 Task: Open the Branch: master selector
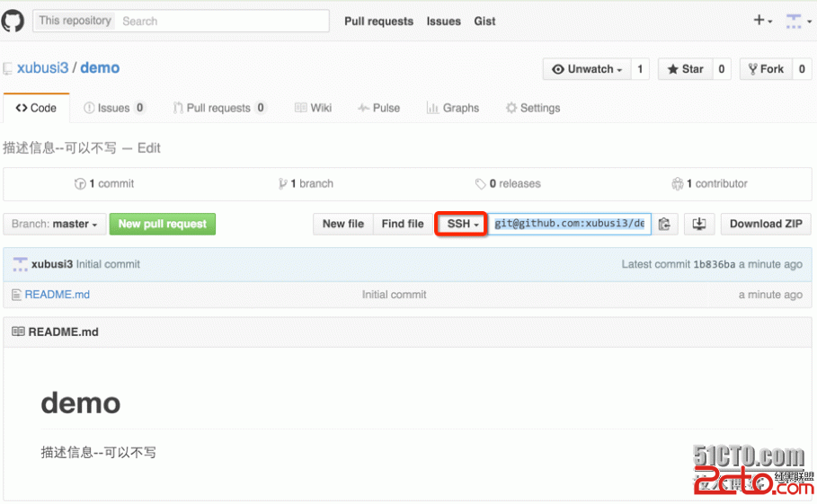click(x=55, y=224)
